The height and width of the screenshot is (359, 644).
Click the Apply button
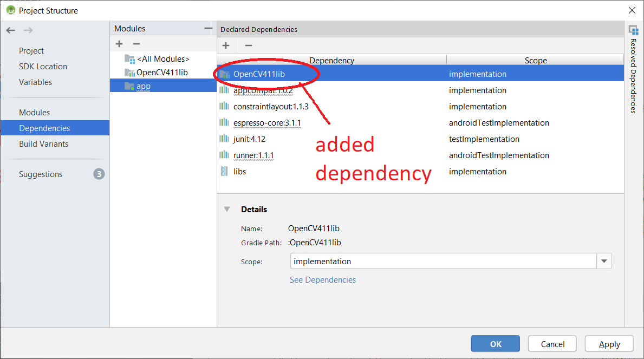coord(609,344)
